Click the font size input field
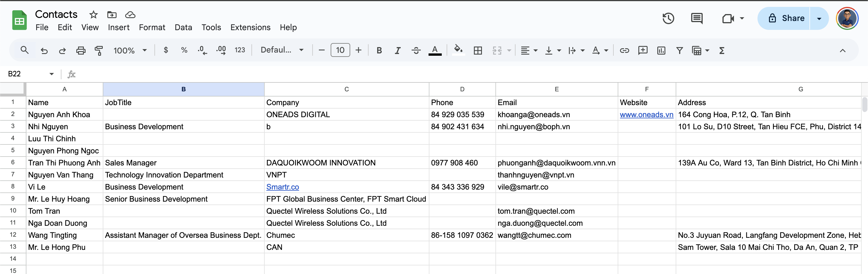Image resolution: width=868 pixels, height=274 pixels. (x=340, y=50)
